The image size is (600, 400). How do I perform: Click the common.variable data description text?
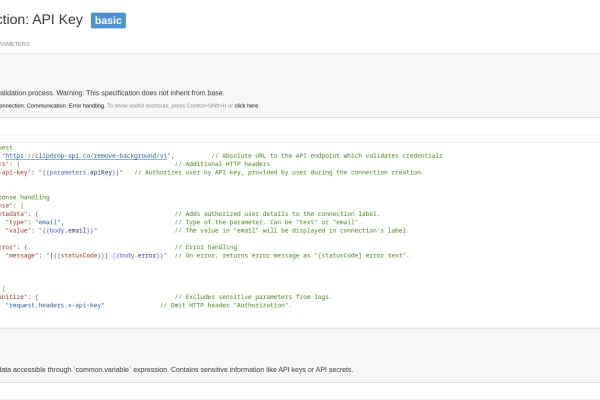[x=176, y=369]
